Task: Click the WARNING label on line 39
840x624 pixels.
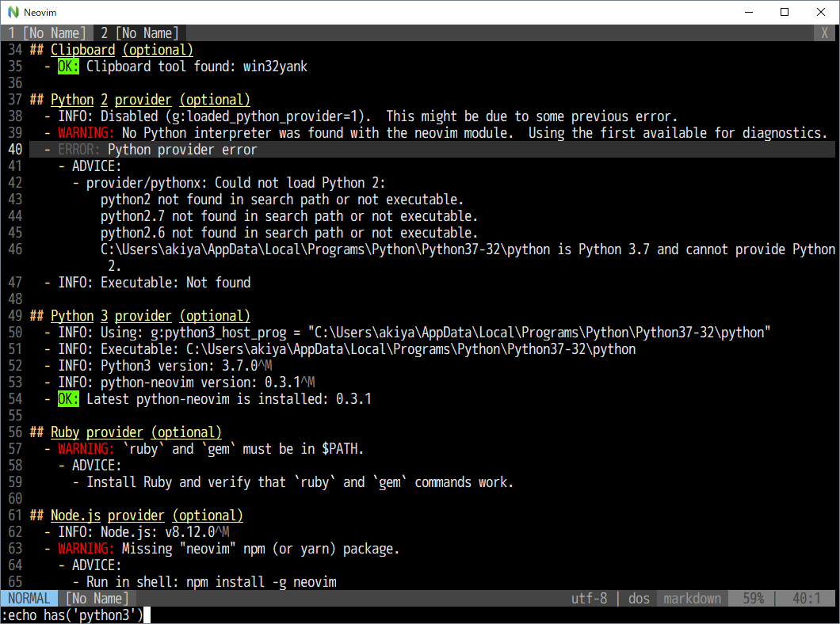Action: pyautogui.click(x=86, y=133)
